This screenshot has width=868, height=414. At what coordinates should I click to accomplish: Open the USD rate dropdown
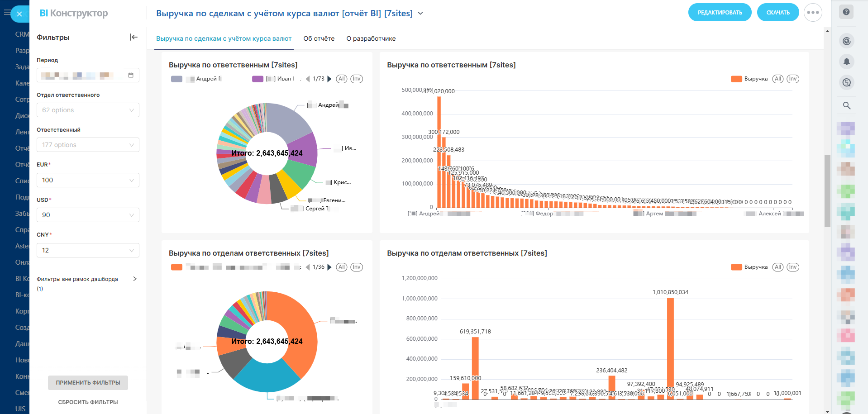[88, 215]
